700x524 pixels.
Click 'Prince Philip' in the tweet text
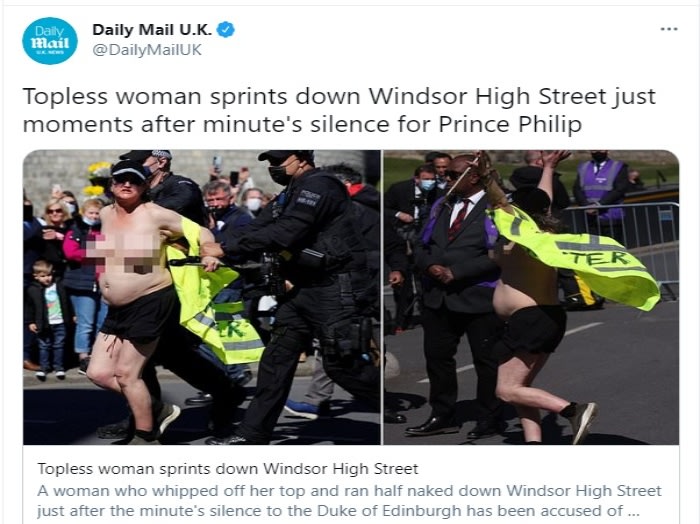(510, 125)
